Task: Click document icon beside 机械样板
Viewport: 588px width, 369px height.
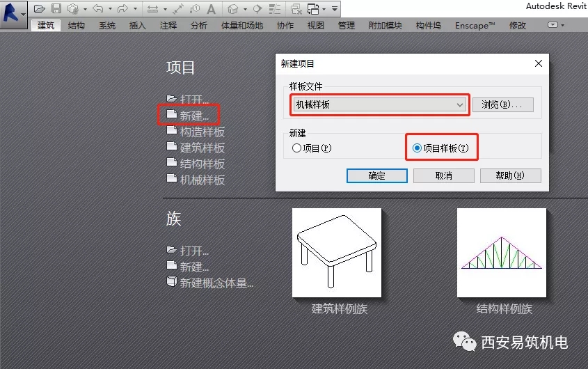Action: pos(172,178)
